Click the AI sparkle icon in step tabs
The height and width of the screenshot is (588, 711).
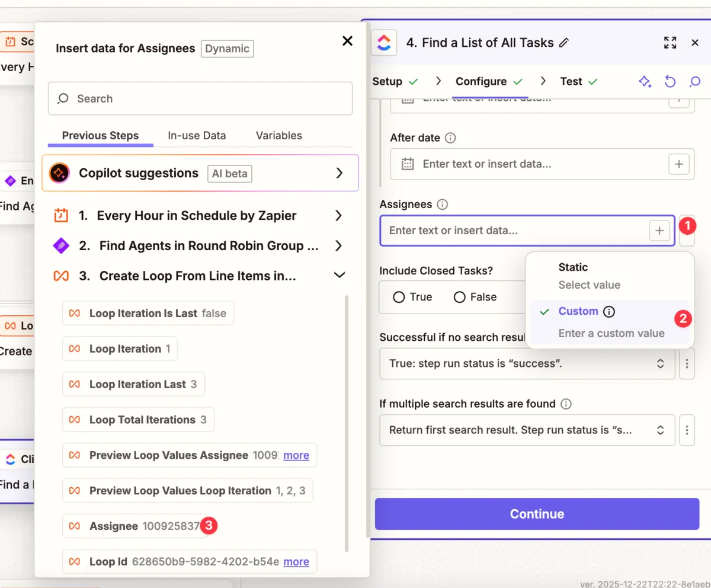point(645,82)
